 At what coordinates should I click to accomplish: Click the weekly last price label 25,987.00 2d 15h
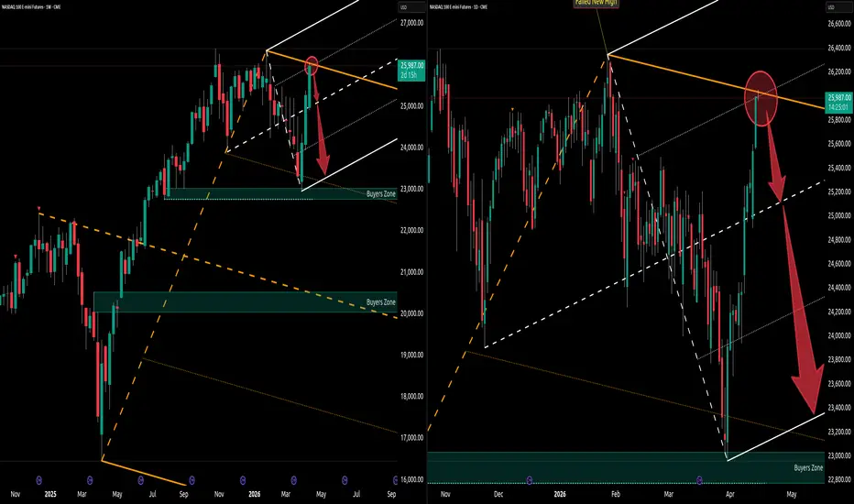tap(411, 70)
